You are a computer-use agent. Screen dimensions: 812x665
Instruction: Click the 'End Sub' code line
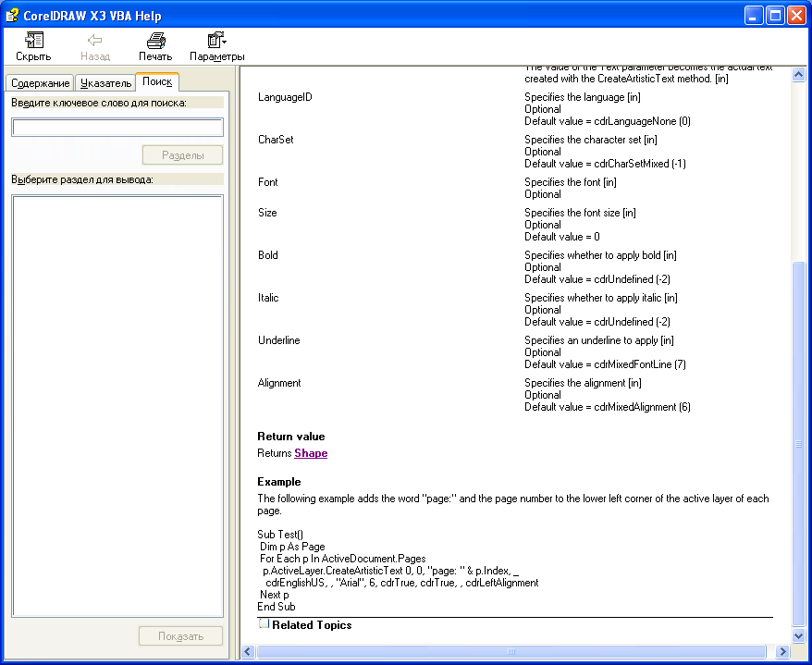coord(277,607)
